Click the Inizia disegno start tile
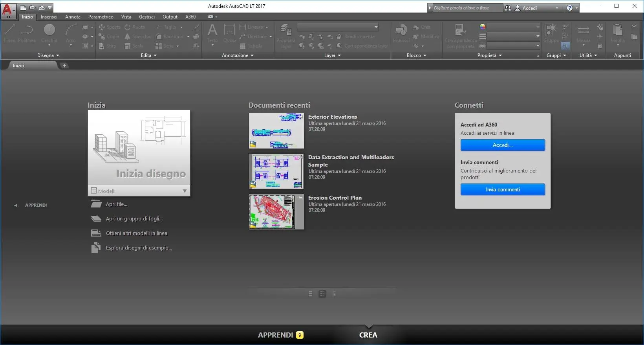This screenshot has height=345, width=644. [139, 148]
